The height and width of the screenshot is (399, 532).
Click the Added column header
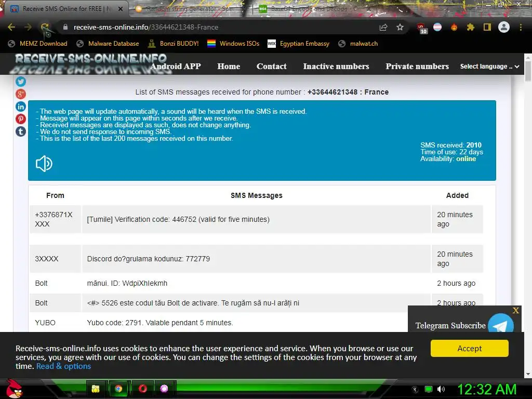[x=457, y=195]
